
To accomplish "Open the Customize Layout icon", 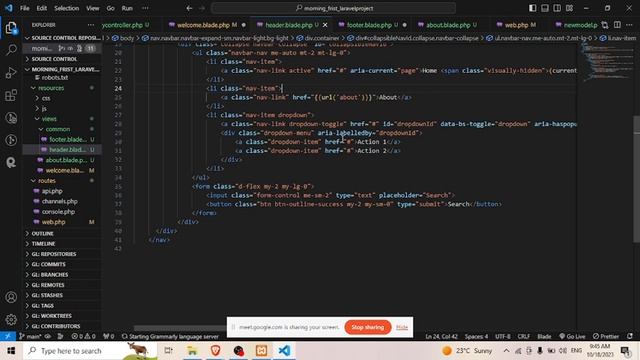I will point(569,8).
